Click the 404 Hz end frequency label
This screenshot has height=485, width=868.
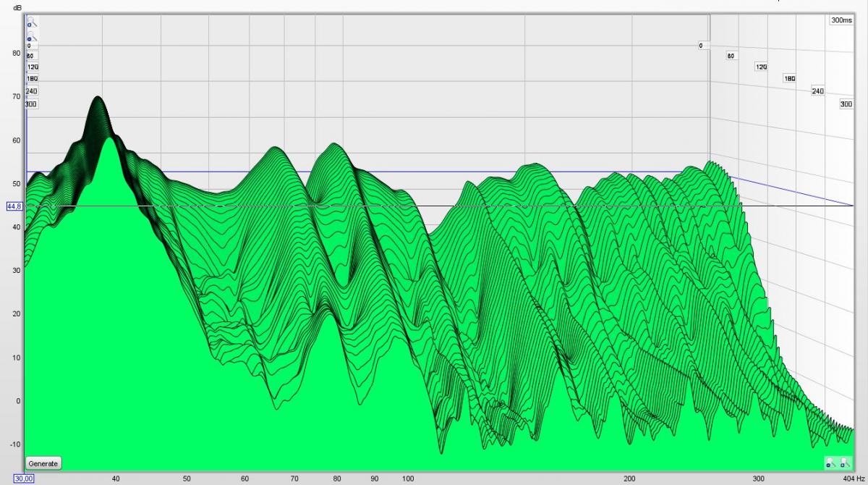coord(854,478)
